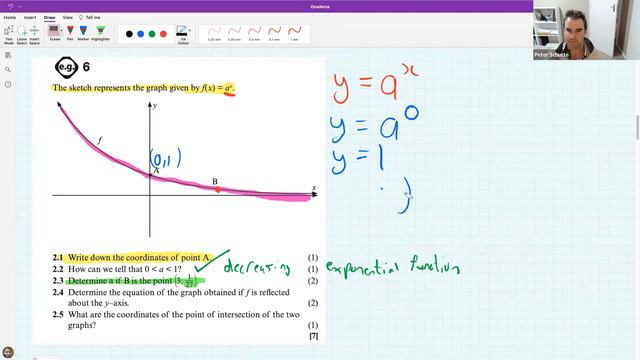The width and height of the screenshot is (640, 360).
Task: Click question 2.2 text '0 < a < 1'
Action: pos(163,269)
